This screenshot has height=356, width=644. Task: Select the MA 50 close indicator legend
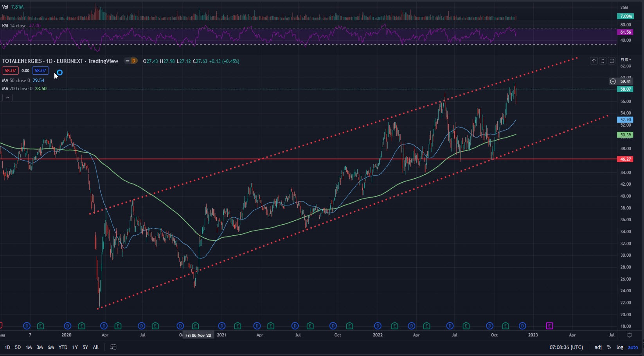pyautogui.click(x=23, y=81)
